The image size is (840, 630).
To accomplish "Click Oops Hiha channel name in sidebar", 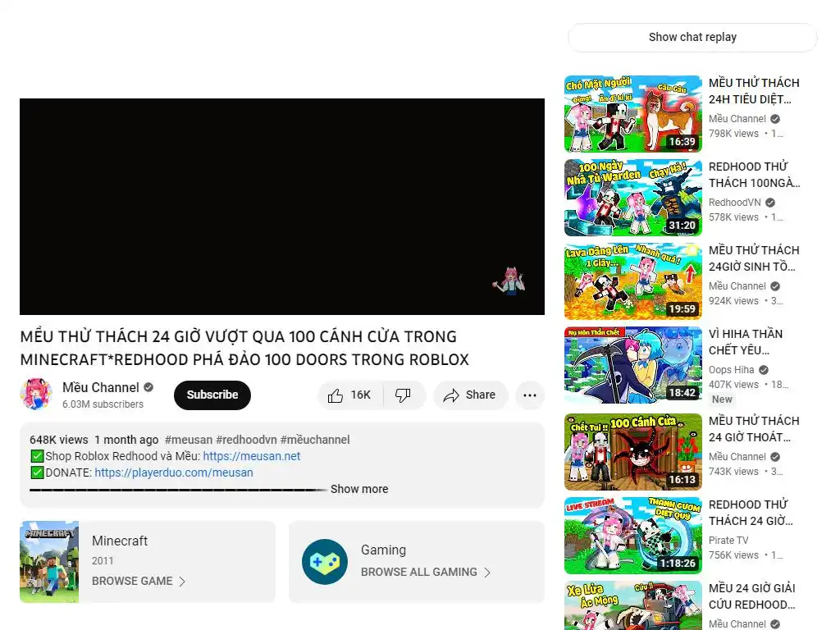I will [x=731, y=370].
